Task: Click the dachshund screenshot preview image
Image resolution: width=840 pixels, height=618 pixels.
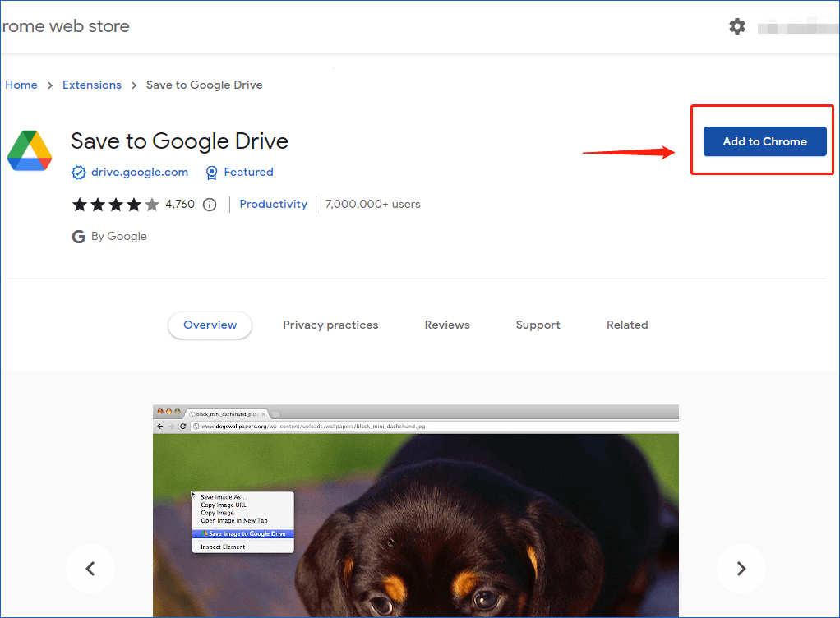Action: [x=416, y=511]
